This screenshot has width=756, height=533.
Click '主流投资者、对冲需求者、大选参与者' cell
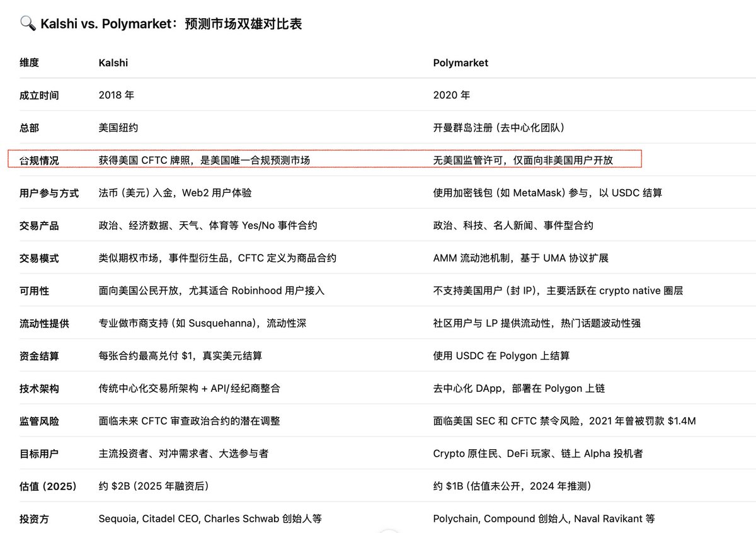point(183,454)
